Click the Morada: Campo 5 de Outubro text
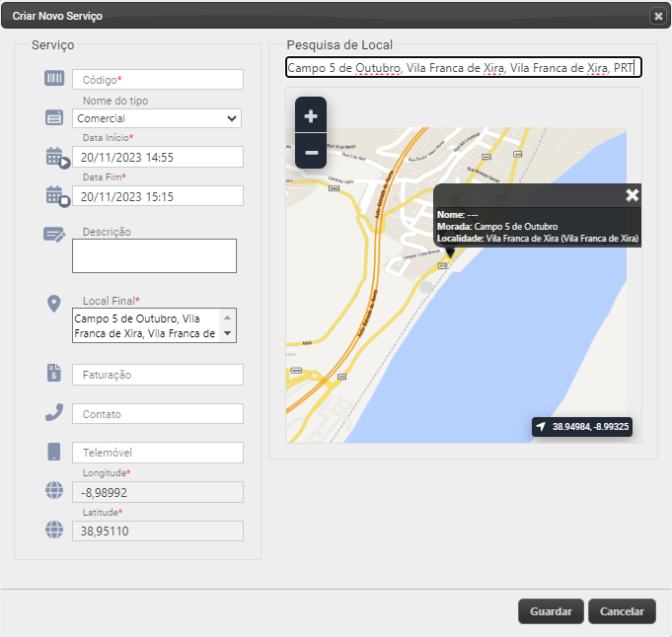 point(497,227)
